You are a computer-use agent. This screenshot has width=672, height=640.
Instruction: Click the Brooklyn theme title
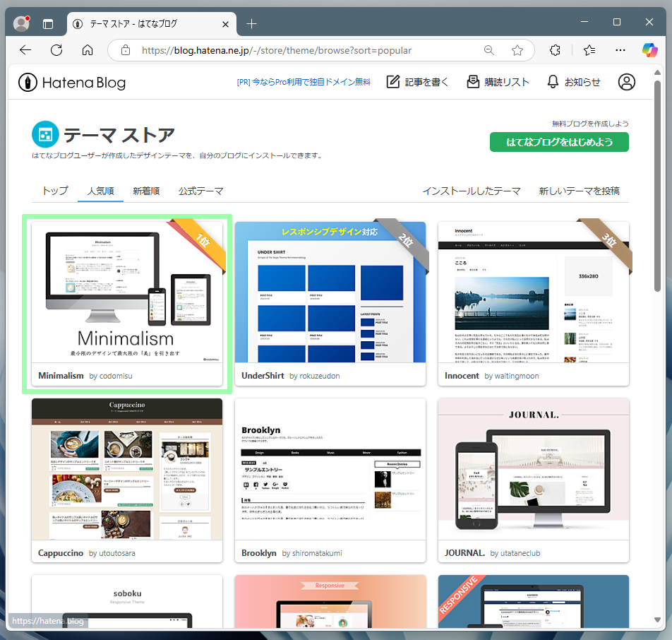click(x=259, y=553)
